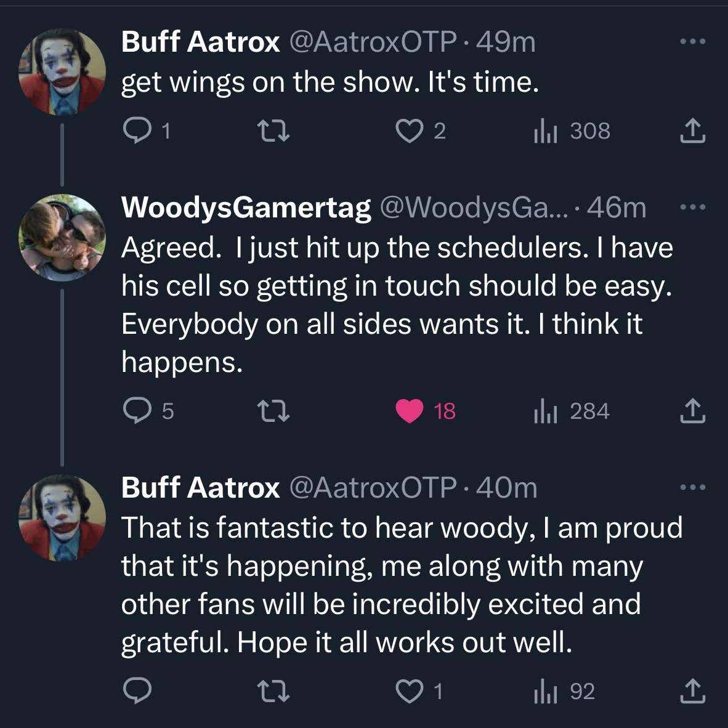This screenshot has width=728, height=728.
Task: Like the "get wings on the show" tweet
Action: coord(408,131)
